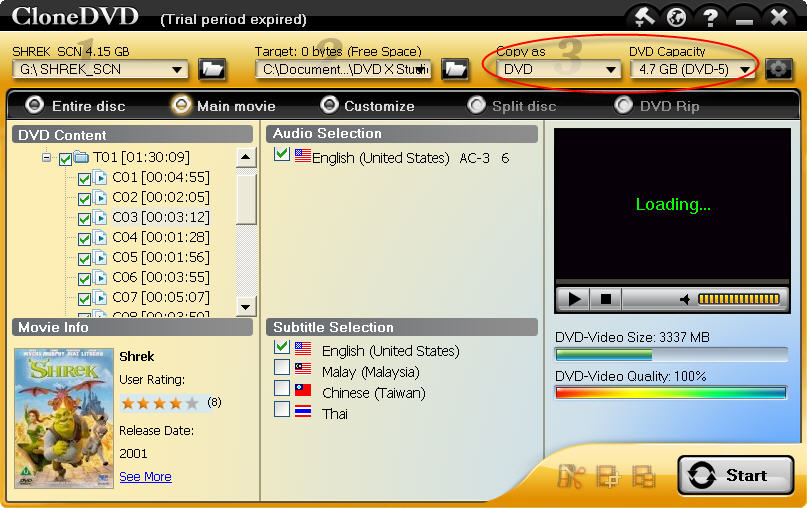Enable Chinese (Taiwan) subtitle

(282, 388)
